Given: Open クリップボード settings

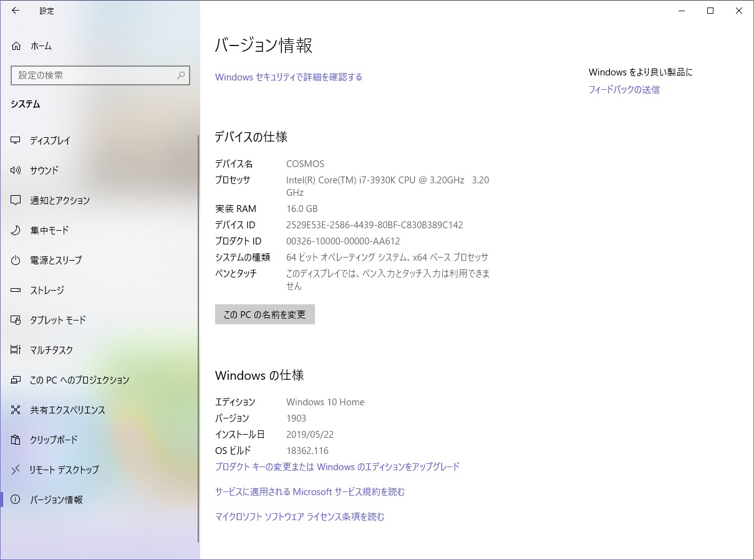Looking at the screenshot, I should [x=100, y=440].
